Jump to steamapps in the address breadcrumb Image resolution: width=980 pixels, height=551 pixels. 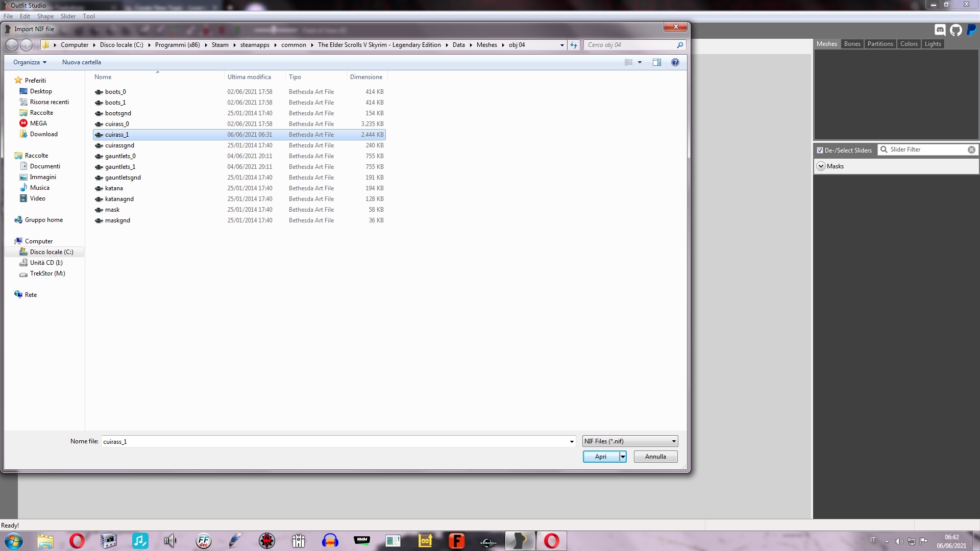(x=255, y=45)
